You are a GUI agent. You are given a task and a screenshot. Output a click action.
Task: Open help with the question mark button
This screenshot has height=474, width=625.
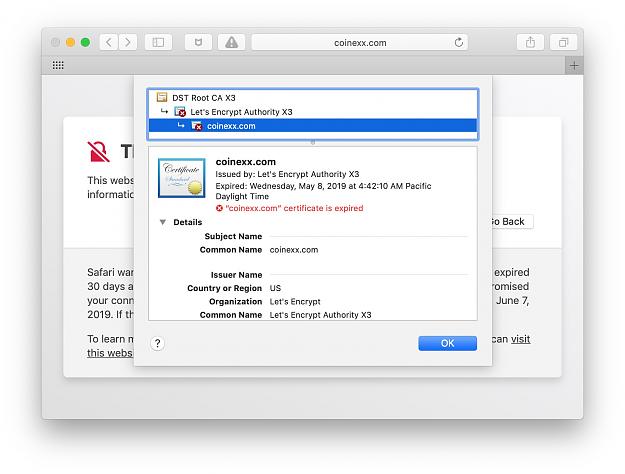tap(157, 343)
